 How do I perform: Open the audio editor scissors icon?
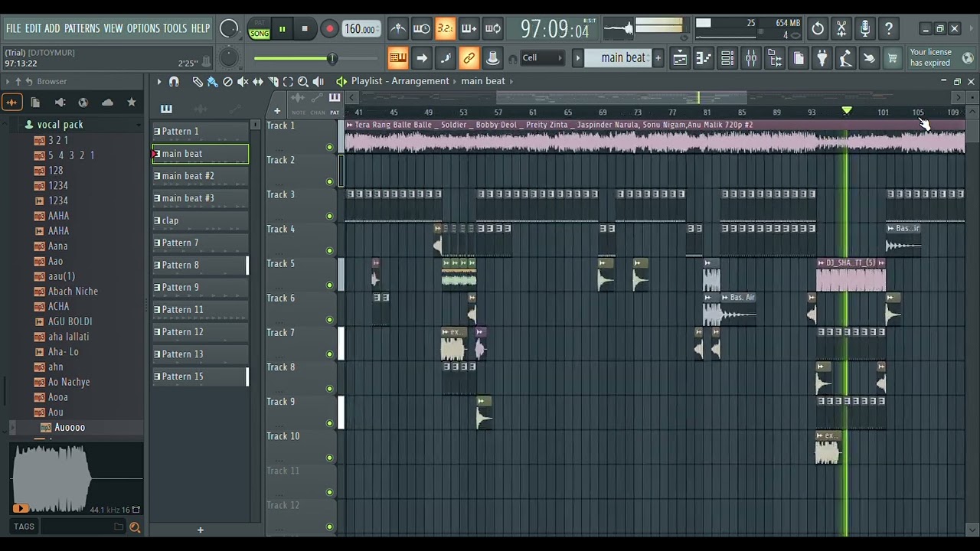(x=841, y=29)
